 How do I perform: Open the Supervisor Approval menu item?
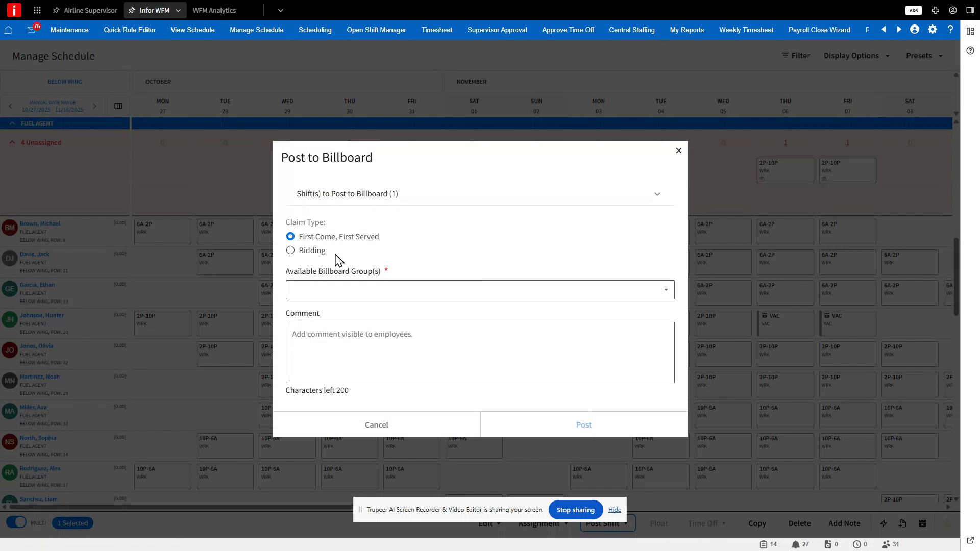click(x=497, y=30)
